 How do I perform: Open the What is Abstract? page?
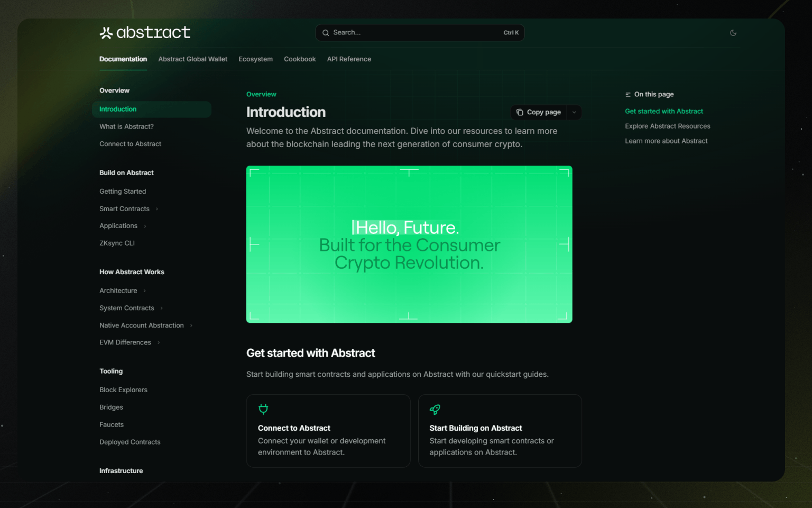click(x=126, y=126)
